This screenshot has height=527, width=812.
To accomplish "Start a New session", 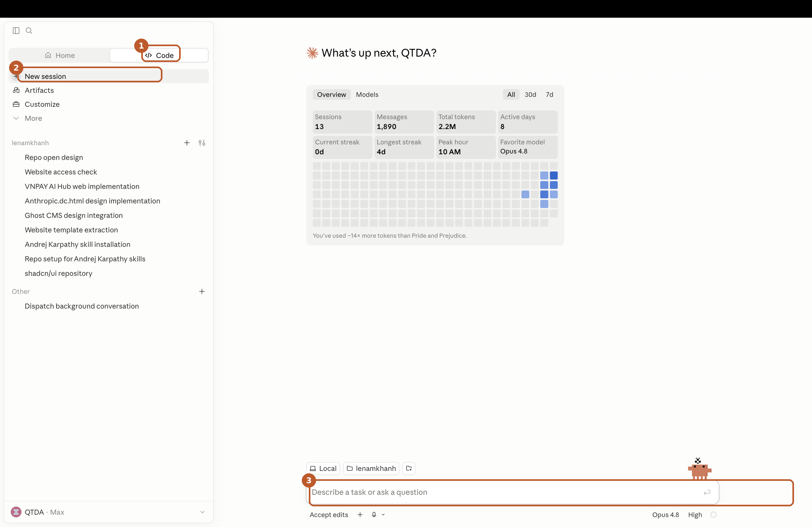I will pyautogui.click(x=108, y=76).
